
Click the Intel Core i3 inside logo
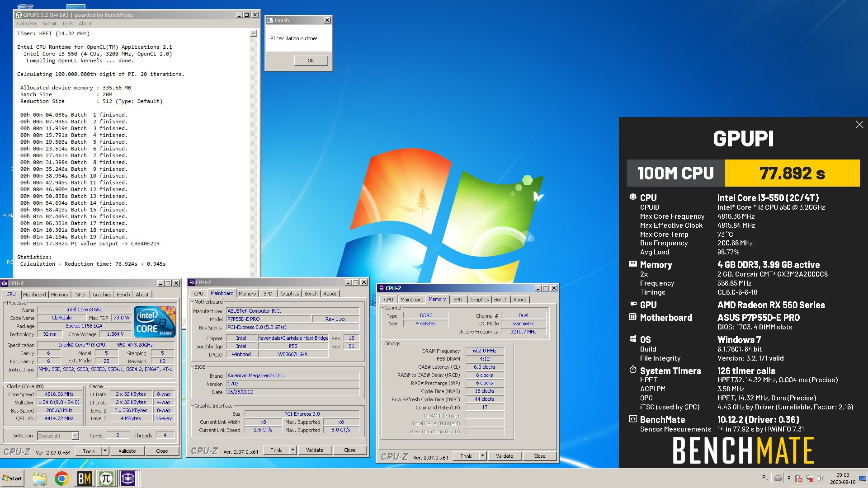155,321
